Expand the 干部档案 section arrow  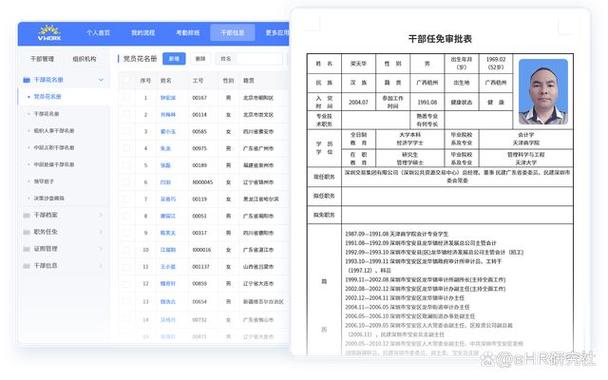(x=101, y=215)
